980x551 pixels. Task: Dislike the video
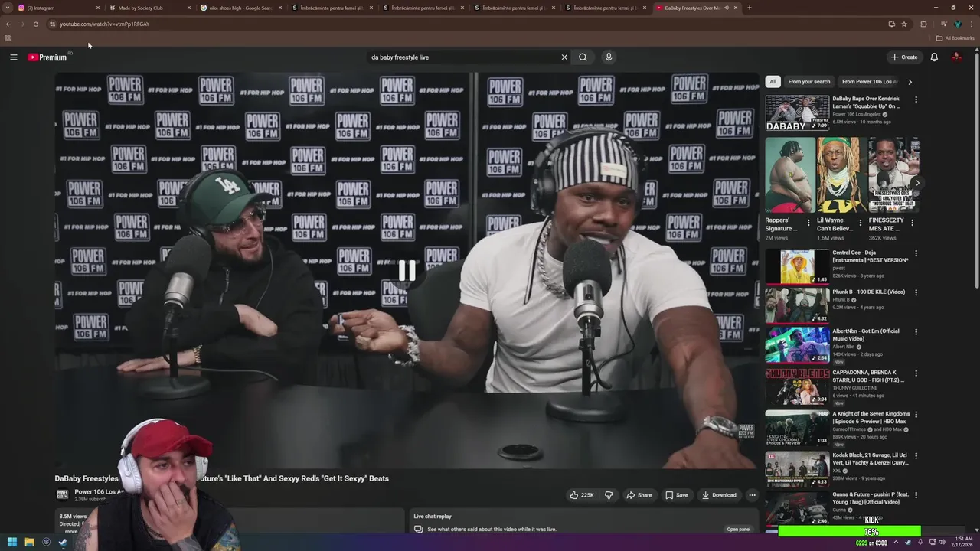(x=609, y=495)
